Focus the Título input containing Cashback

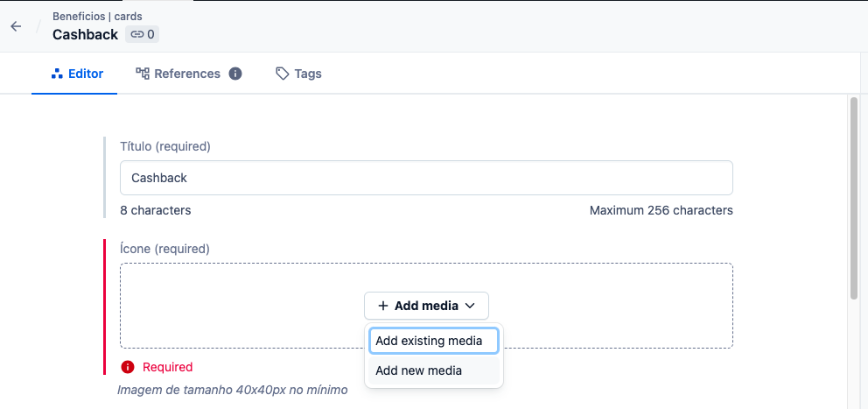tap(425, 178)
